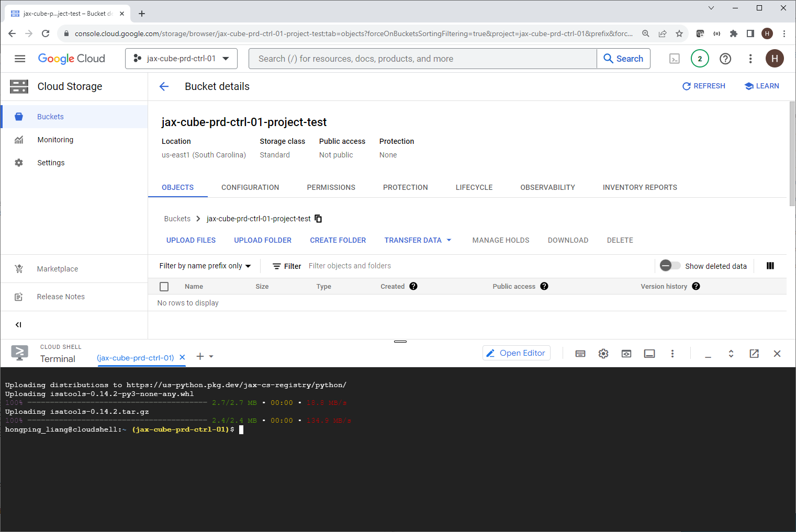Click the resource search input field
This screenshot has height=532, width=796.
click(422, 59)
